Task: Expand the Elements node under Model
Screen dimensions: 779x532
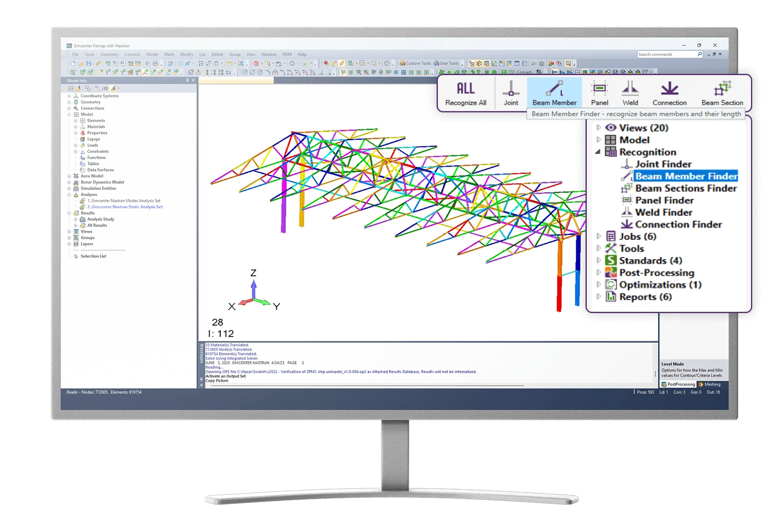Action: 76,120
